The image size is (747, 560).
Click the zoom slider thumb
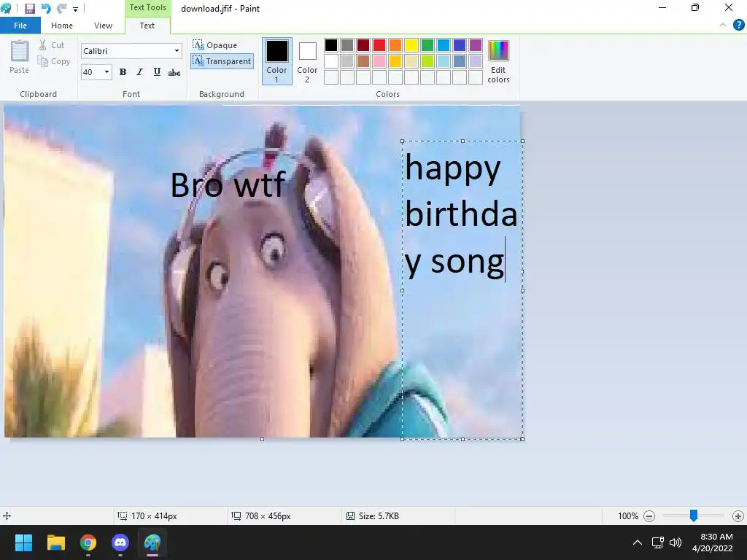[694, 516]
